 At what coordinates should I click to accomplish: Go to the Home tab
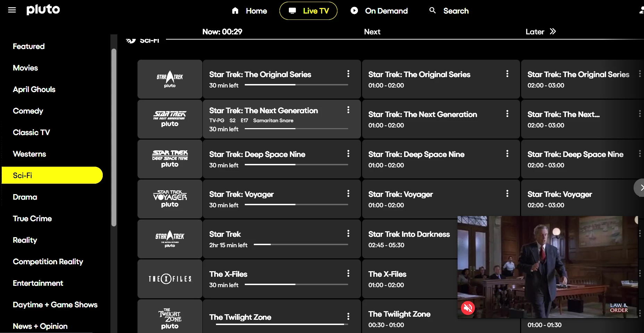(249, 11)
